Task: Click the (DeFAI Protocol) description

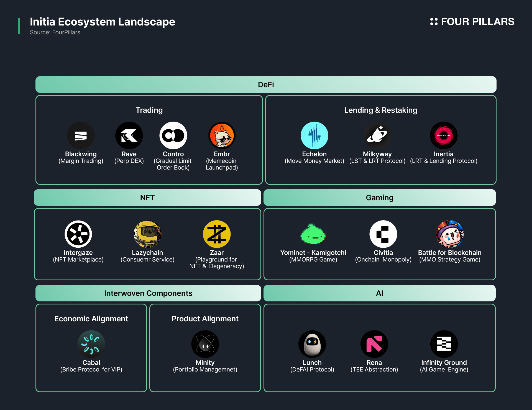Action: (x=312, y=370)
